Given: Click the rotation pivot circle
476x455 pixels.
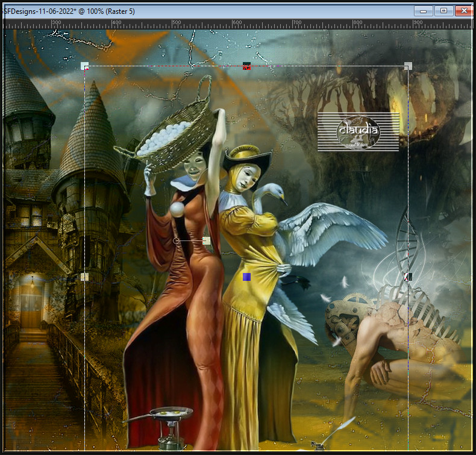Looking at the screenshot, I should (x=176, y=240).
